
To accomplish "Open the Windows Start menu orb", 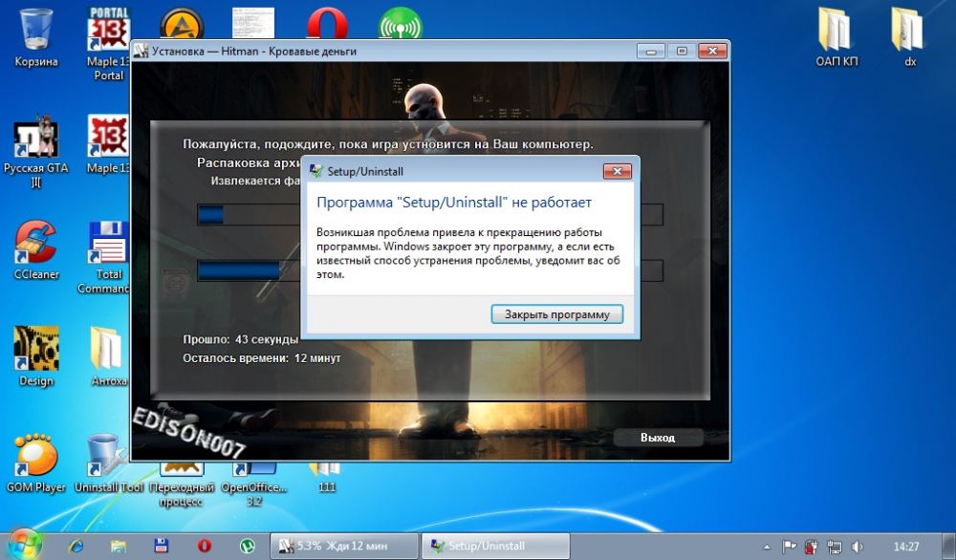I will point(25,545).
